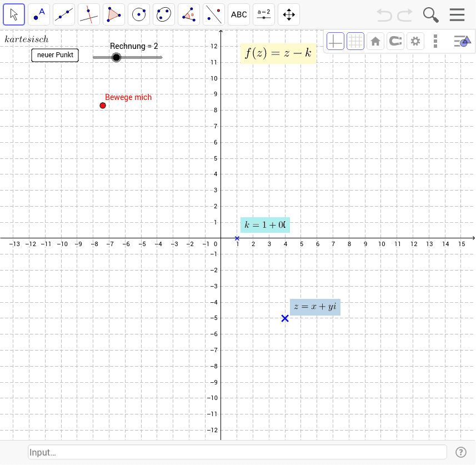This screenshot has width=476, height=465.
Task: Click the Home standard view icon
Action: pyautogui.click(x=375, y=41)
